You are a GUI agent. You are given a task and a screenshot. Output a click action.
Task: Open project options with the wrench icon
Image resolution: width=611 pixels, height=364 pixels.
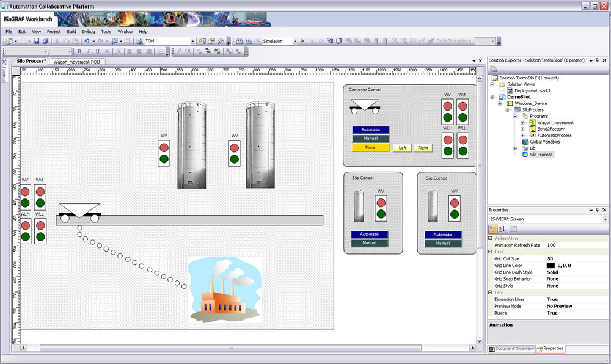click(220, 40)
